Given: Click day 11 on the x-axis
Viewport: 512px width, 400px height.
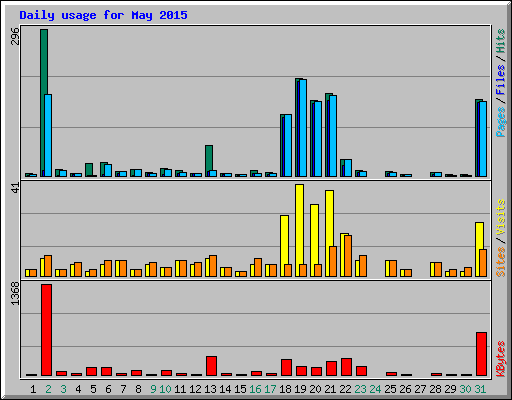Looking at the screenshot, I should [x=180, y=389].
